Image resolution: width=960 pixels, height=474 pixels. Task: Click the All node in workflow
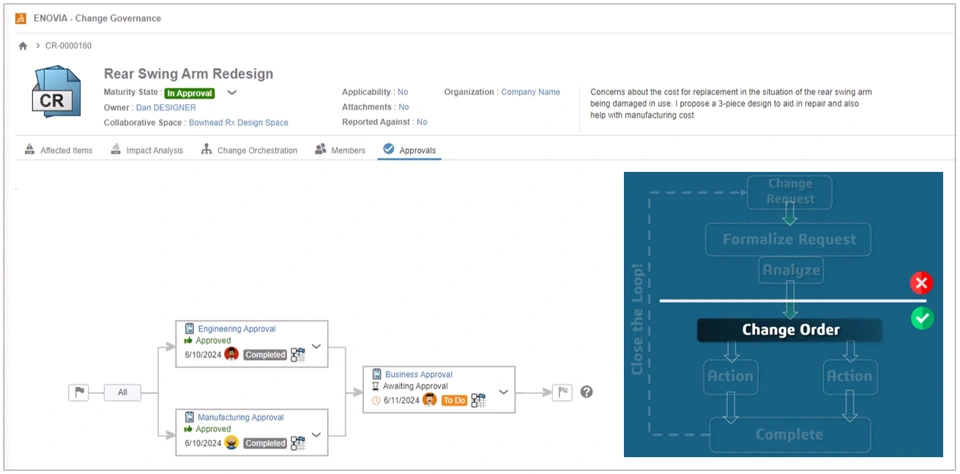(122, 392)
